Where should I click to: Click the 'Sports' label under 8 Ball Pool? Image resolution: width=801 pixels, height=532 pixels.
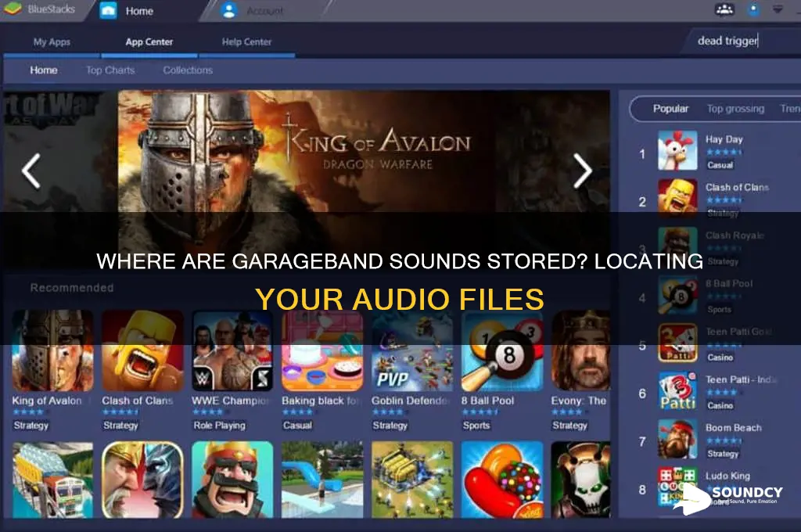click(476, 425)
